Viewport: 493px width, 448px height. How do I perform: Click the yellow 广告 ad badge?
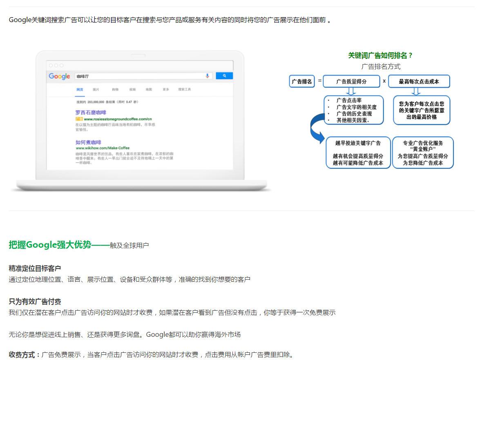coord(79,119)
